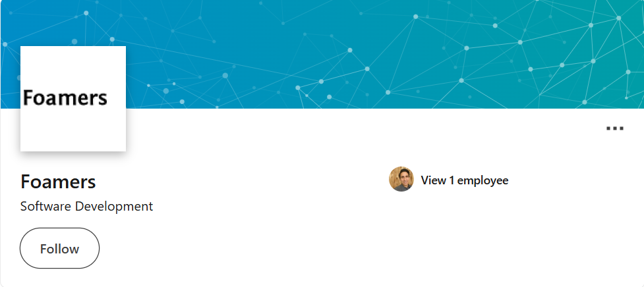Open company logo in white square tile
The width and height of the screenshot is (644, 287).
click(x=73, y=98)
